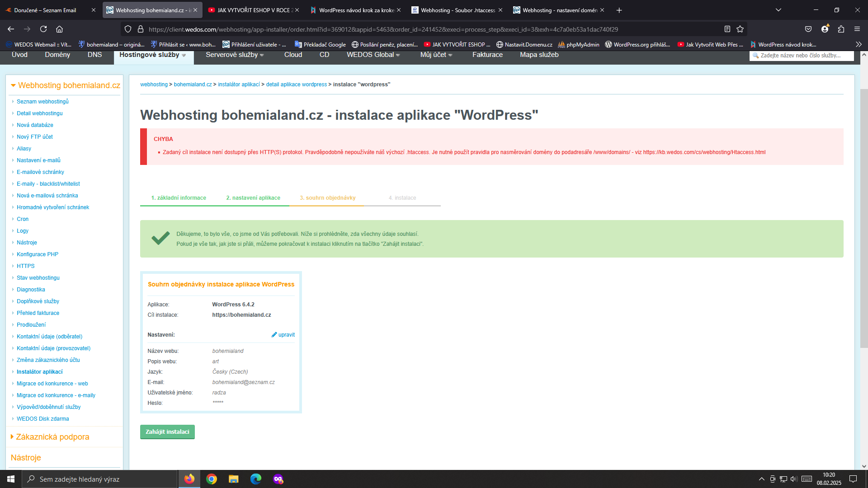Click the page vertical scrollbar
Screen dimensions: 868x488
pyautogui.click(x=863, y=217)
